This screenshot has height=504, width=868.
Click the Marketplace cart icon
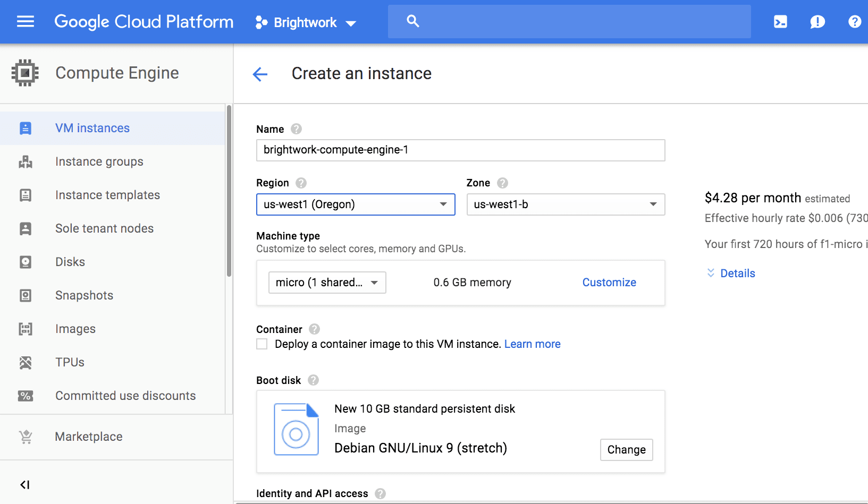[25, 437]
